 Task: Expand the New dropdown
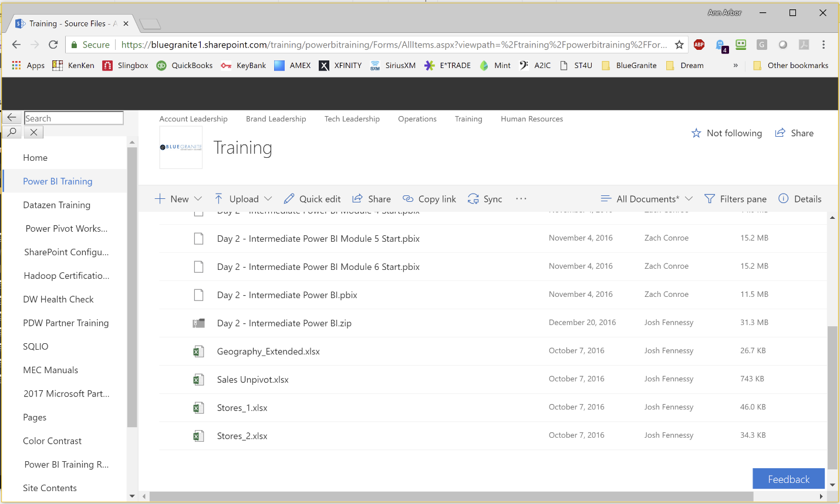(x=198, y=199)
